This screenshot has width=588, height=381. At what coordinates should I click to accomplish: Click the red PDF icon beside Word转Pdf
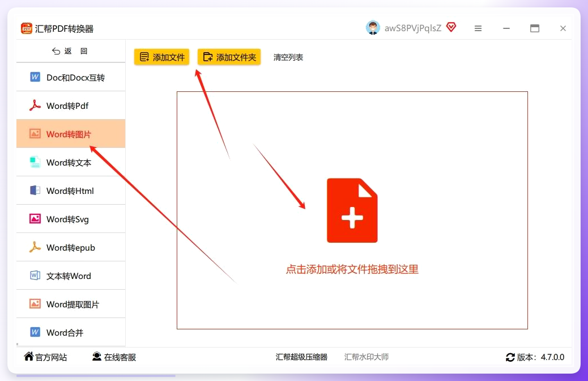(x=35, y=105)
